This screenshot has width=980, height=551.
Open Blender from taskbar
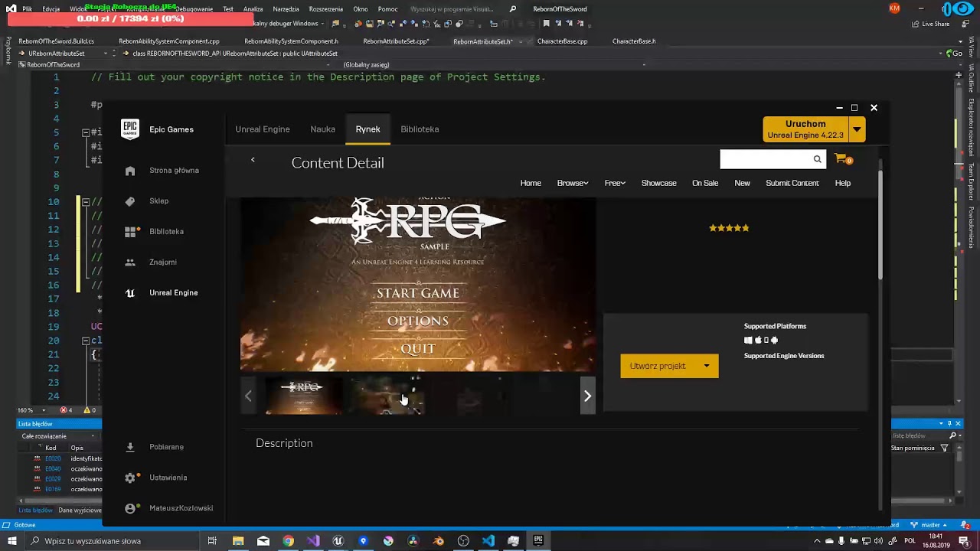[438, 541]
